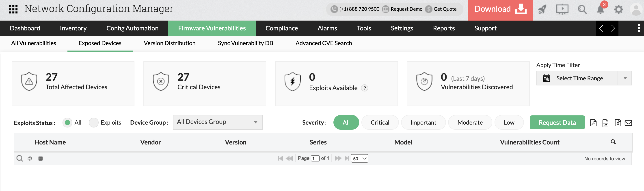The width and height of the screenshot is (644, 191).
Task: Open Config Automation menu
Action: coord(132,28)
